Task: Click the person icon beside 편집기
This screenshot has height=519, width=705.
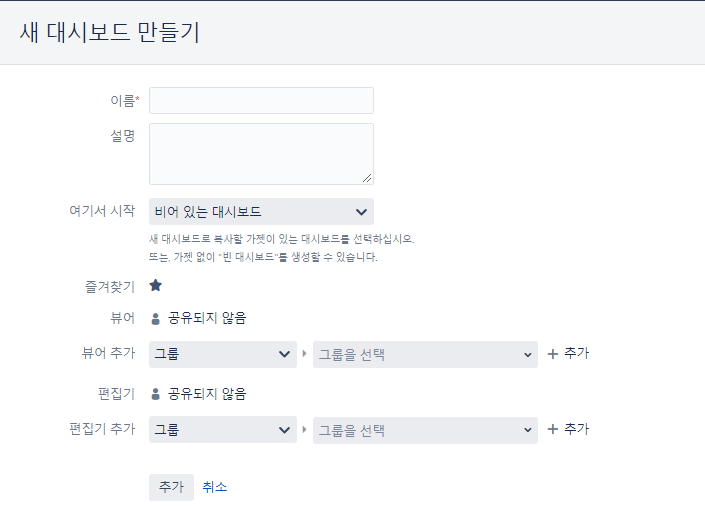Action: pyautogui.click(x=156, y=394)
